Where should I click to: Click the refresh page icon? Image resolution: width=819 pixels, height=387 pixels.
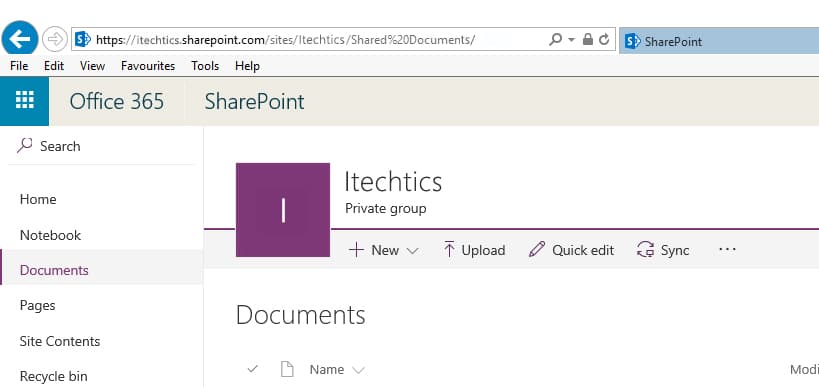point(604,39)
